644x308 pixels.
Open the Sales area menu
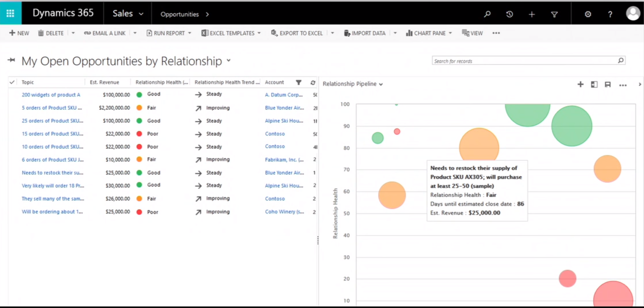[128, 13]
